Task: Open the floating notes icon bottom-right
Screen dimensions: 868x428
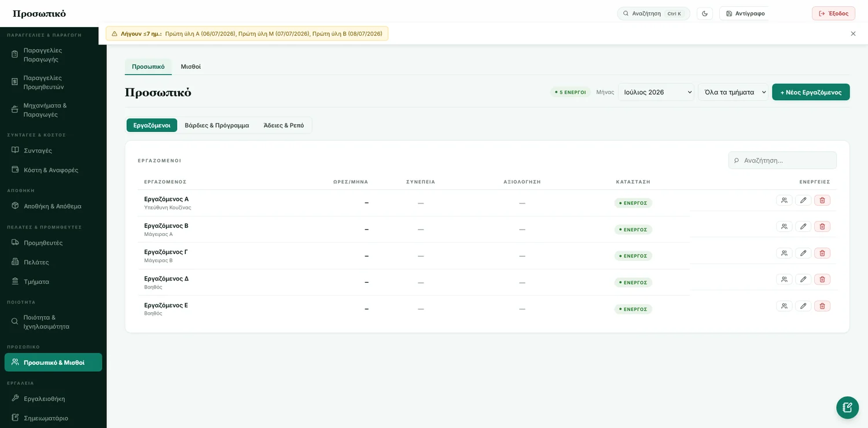Action: click(x=847, y=407)
